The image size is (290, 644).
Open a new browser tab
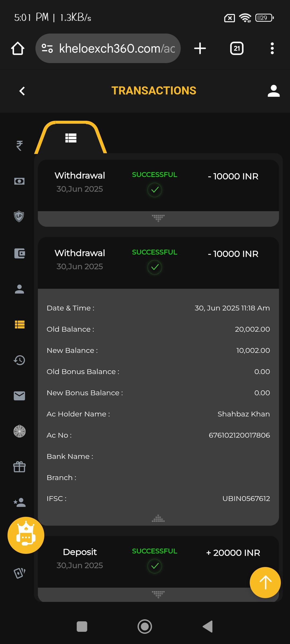point(200,49)
